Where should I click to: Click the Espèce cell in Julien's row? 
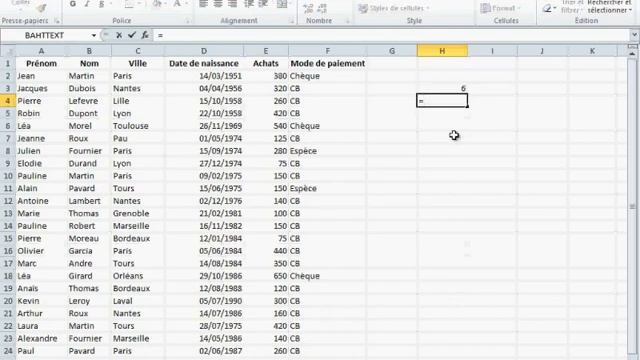[327, 151]
